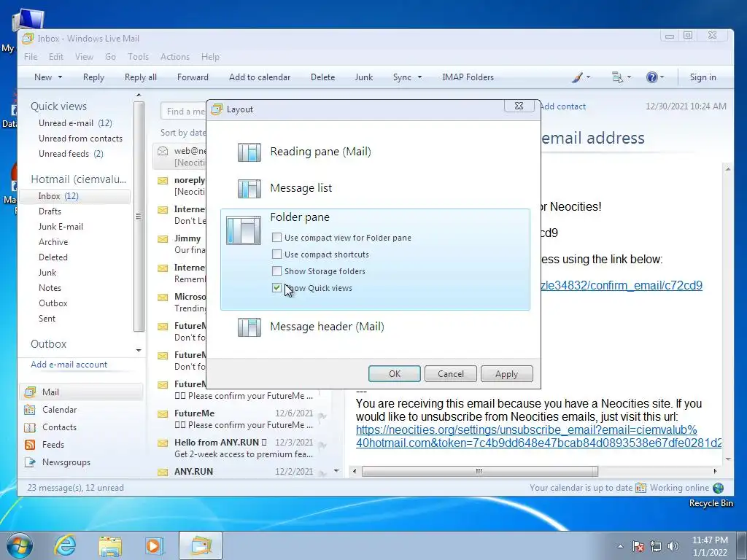Image resolution: width=747 pixels, height=560 pixels.
Task: Open the Windows Start button
Action: point(20,545)
